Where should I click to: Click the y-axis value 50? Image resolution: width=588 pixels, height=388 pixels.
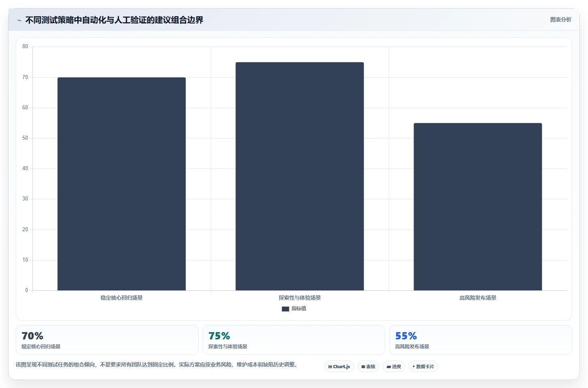coord(25,138)
